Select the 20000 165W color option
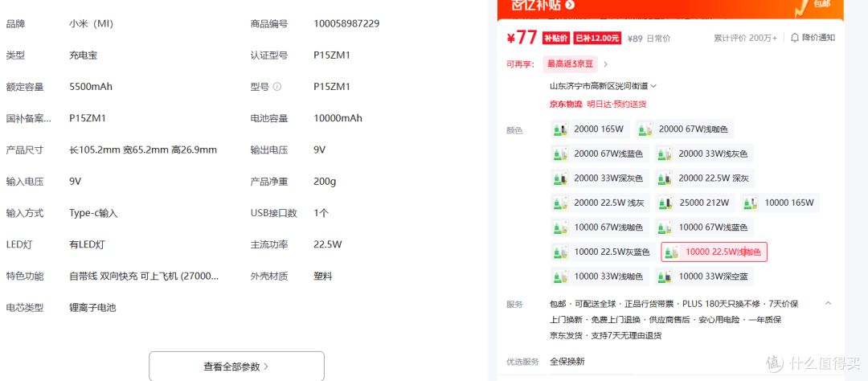The width and height of the screenshot is (868, 381). pos(590,129)
